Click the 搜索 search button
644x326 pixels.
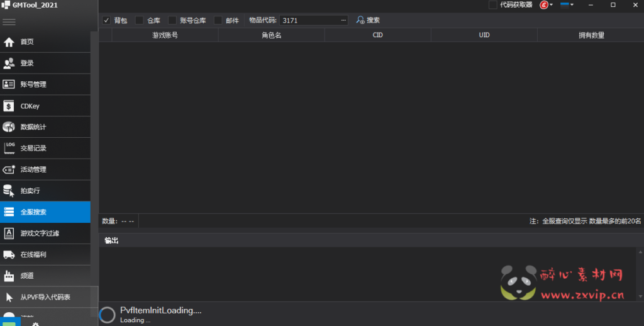368,20
